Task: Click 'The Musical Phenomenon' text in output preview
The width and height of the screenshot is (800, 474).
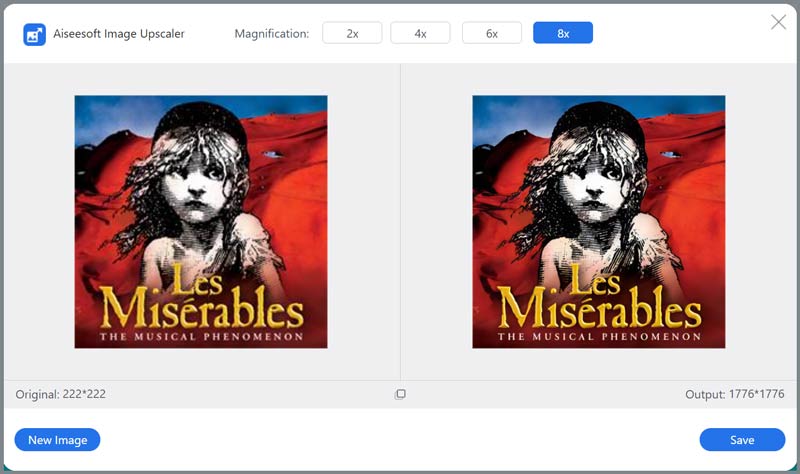Action: [x=598, y=338]
